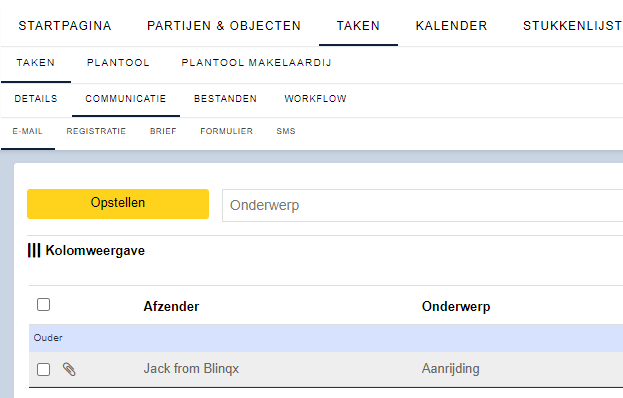Open the Stukkenlijst tab

pyautogui.click(x=573, y=26)
